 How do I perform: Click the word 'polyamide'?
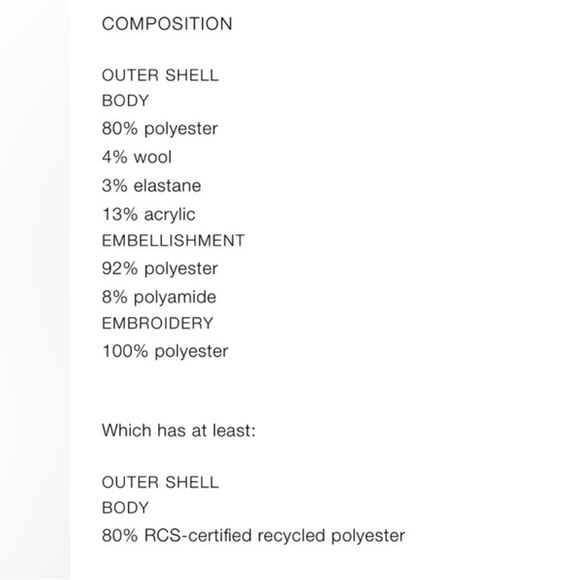click(175, 297)
